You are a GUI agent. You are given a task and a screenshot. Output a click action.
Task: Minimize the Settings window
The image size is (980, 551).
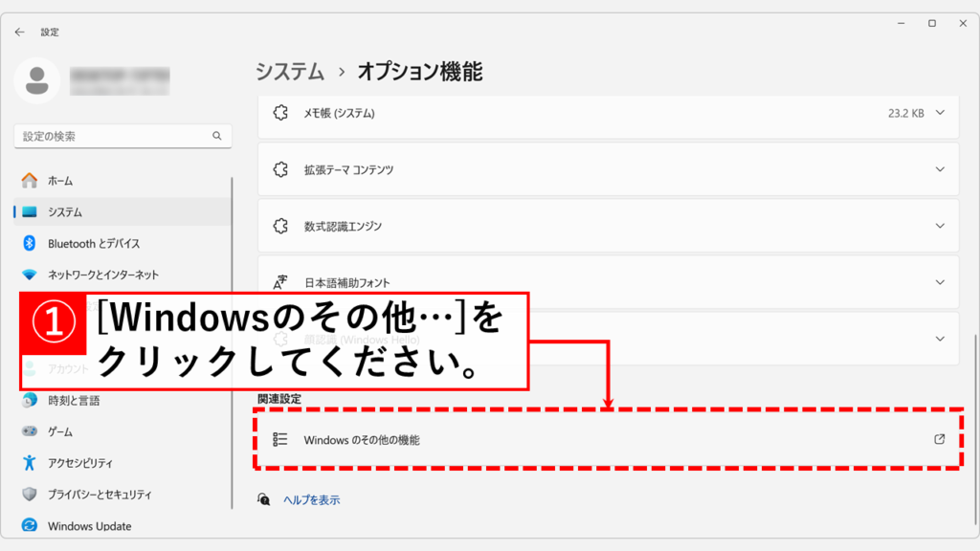(x=902, y=23)
